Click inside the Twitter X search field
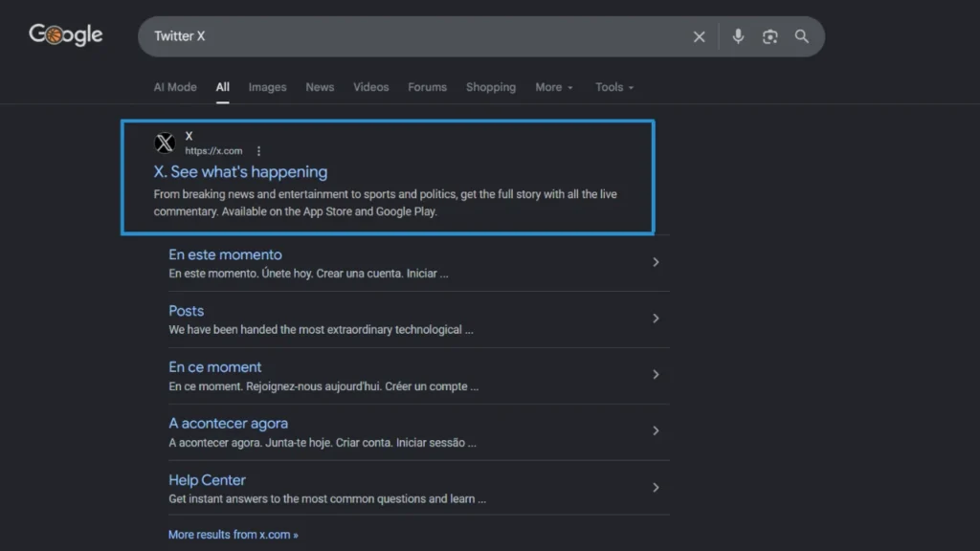This screenshot has height=551, width=980. click(412, 36)
